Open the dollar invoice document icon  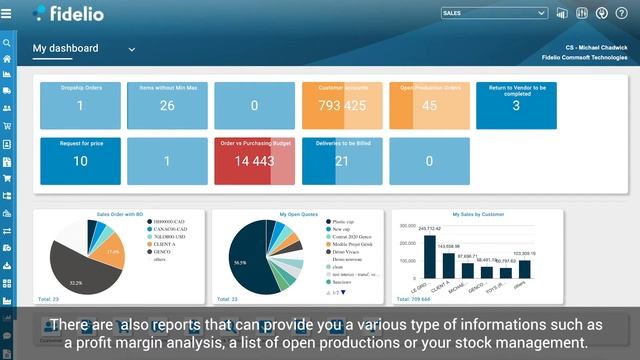(x=7, y=162)
